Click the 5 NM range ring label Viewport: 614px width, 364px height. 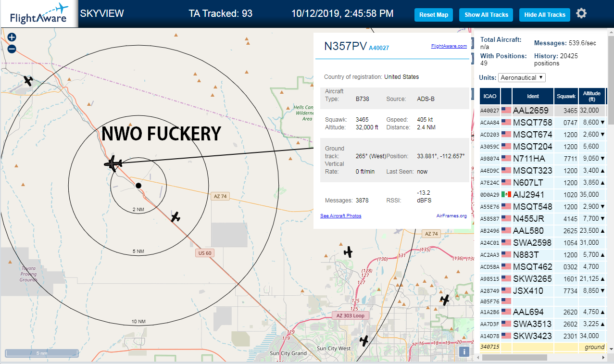138,251
